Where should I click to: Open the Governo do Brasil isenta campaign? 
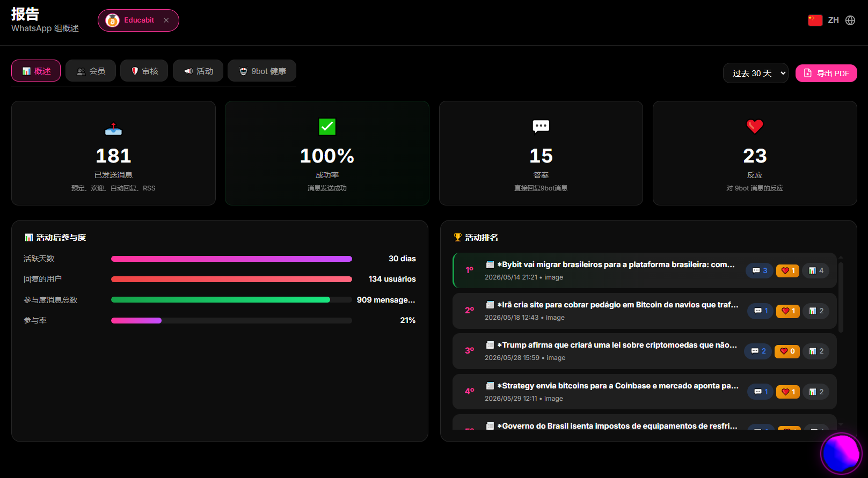pyautogui.click(x=644, y=422)
